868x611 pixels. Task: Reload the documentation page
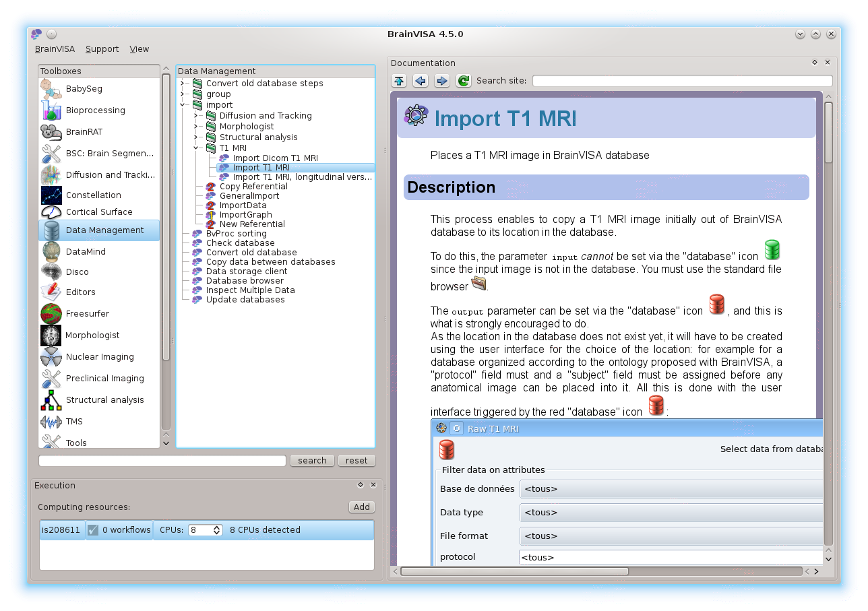pos(463,81)
